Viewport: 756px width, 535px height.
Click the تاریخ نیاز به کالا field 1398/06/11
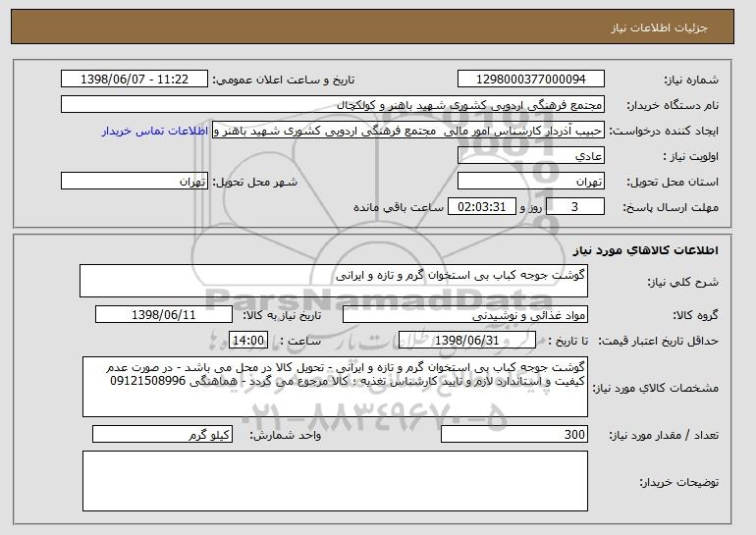tap(164, 315)
